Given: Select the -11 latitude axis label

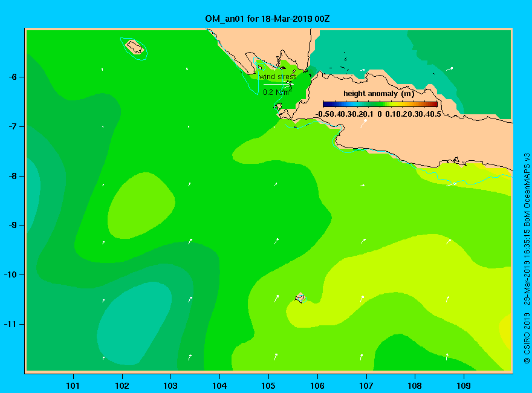Looking at the screenshot, I should [10, 324].
